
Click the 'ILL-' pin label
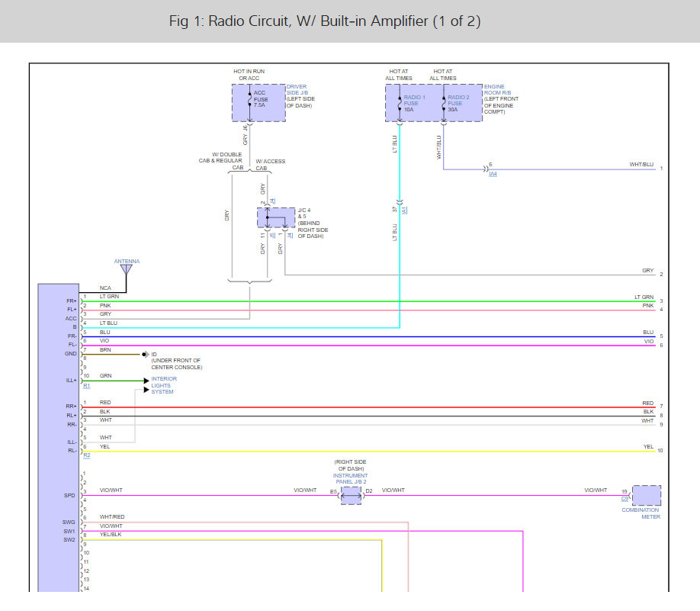click(x=72, y=442)
